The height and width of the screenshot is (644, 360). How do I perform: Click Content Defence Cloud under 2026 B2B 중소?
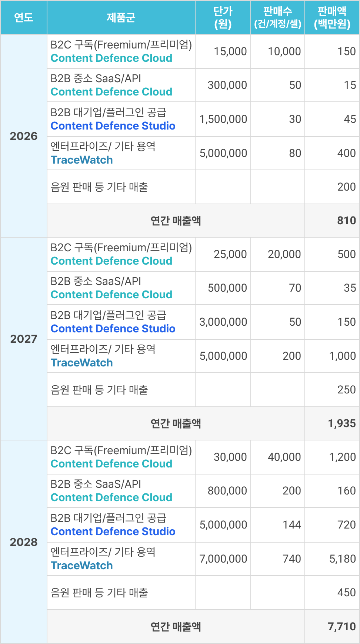coord(111,92)
